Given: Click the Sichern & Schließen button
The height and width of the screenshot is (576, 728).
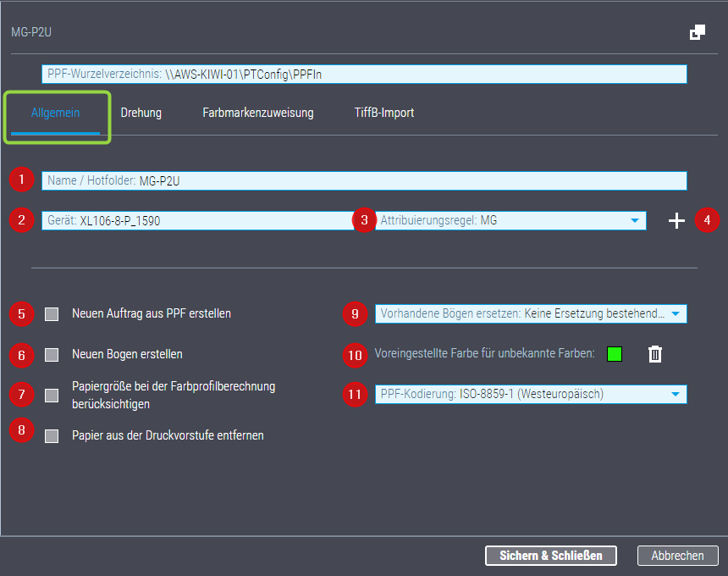Looking at the screenshot, I should 550,556.
